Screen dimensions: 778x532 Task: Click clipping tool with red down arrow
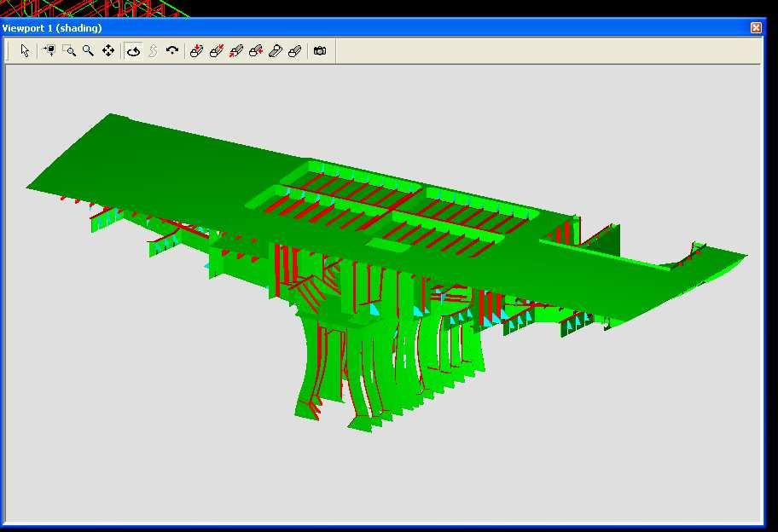(196, 50)
